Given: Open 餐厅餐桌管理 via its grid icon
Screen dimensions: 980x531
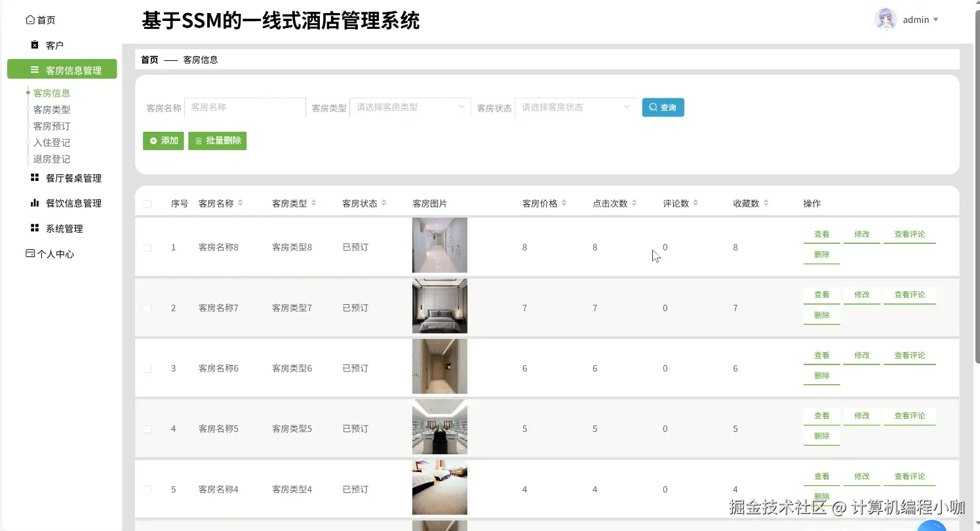Looking at the screenshot, I should coord(33,178).
